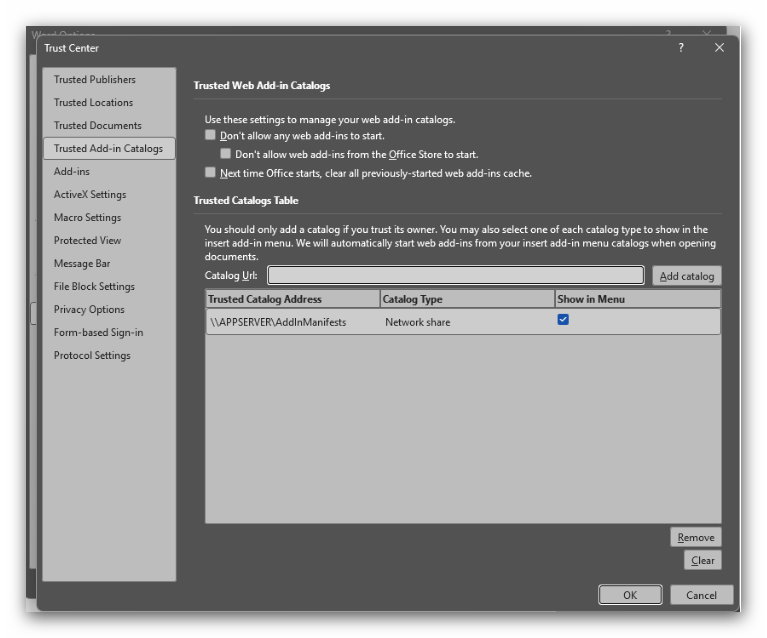Enable "Don't allow any web add-ins to start"

(210, 135)
